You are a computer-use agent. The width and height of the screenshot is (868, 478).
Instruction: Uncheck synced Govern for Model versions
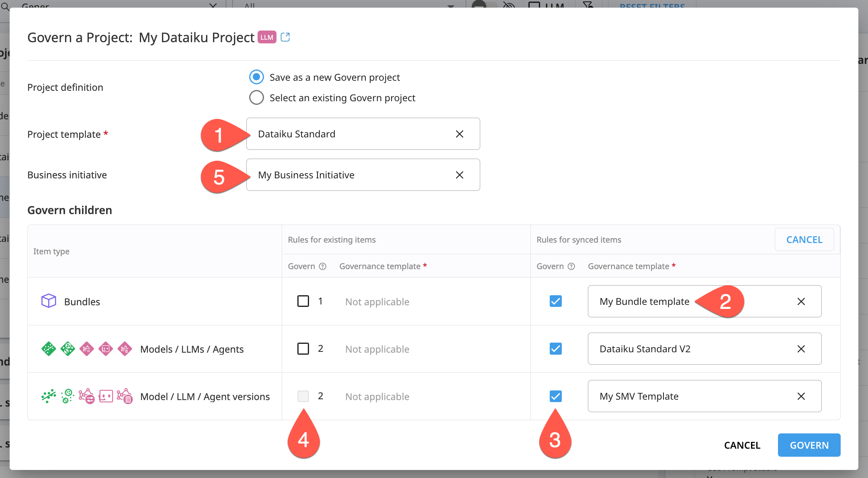tap(556, 396)
